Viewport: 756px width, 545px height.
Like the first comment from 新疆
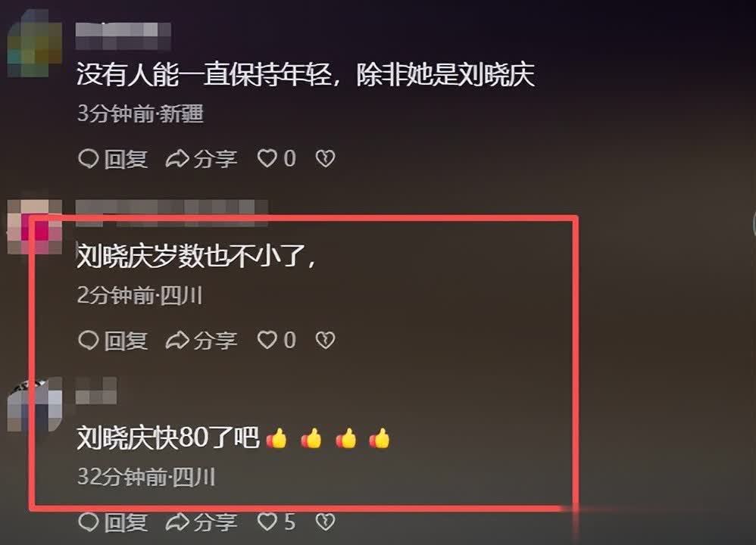click(276, 158)
